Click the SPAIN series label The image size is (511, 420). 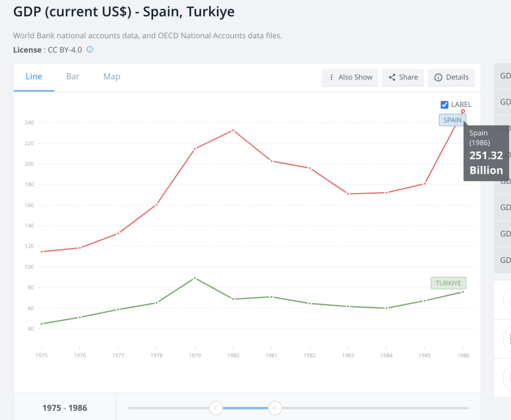(452, 120)
